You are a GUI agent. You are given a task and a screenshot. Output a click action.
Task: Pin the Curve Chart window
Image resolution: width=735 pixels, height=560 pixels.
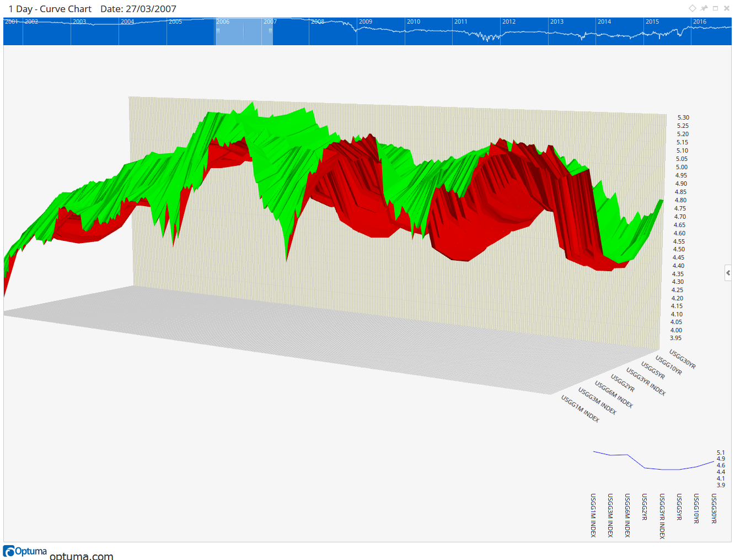click(704, 8)
